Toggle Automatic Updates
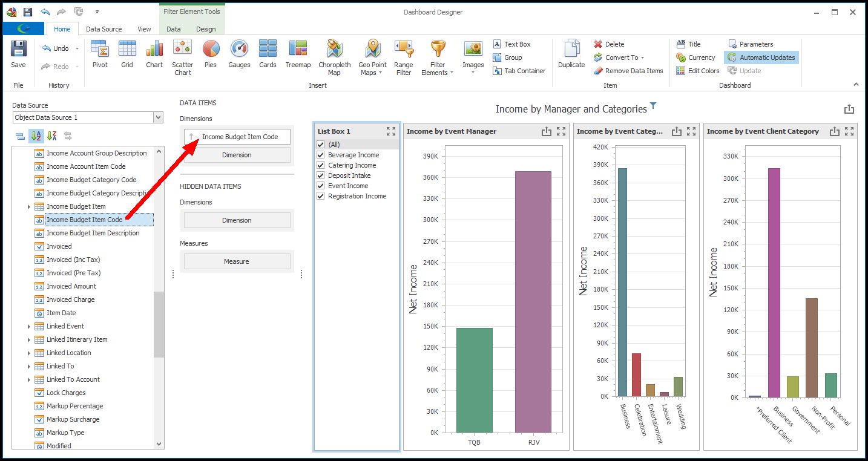 coord(761,57)
